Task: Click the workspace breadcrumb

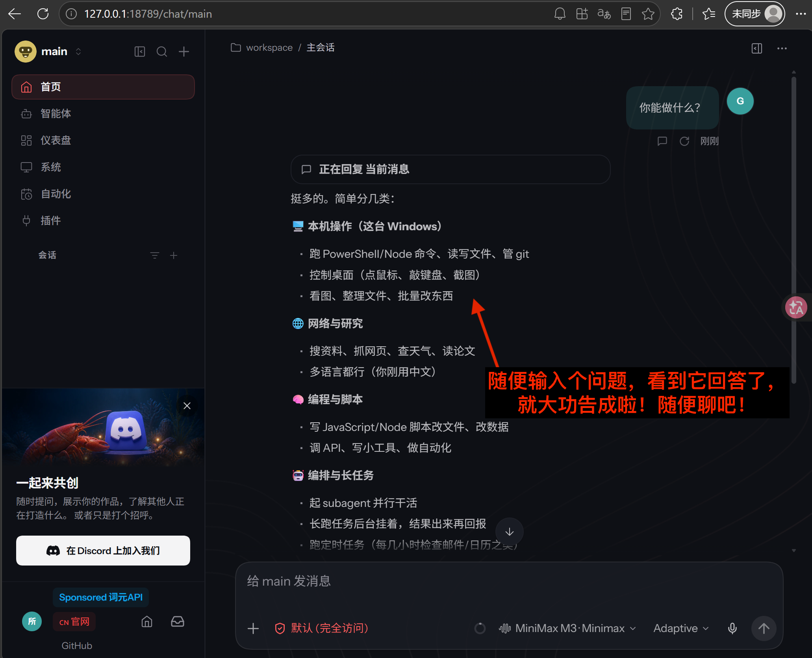Action: pos(269,48)
